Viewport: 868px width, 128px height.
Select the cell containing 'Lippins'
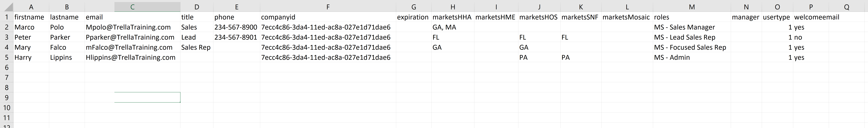(x=67, y=57)
